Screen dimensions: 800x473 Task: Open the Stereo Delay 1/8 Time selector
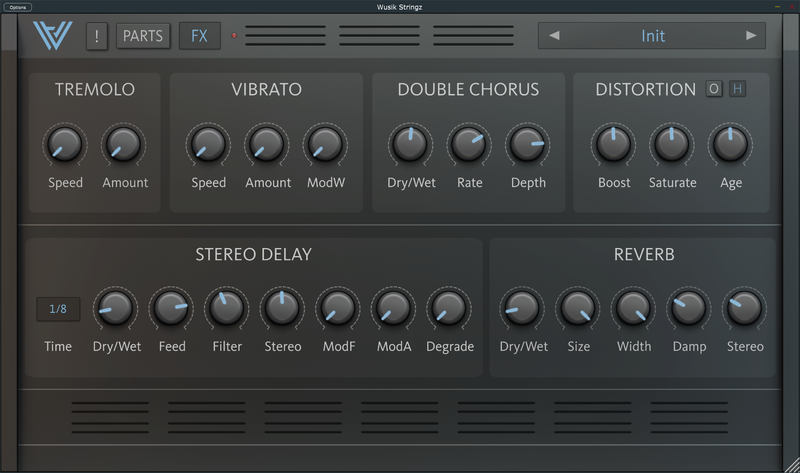[58, 309]
